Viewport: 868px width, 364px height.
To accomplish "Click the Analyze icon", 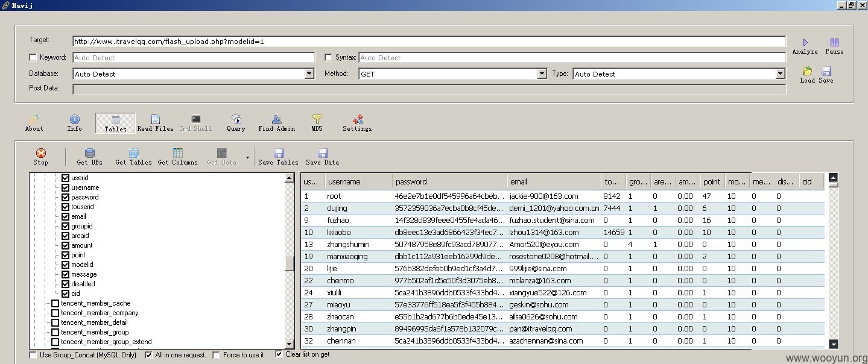I will tap(805, 43).
